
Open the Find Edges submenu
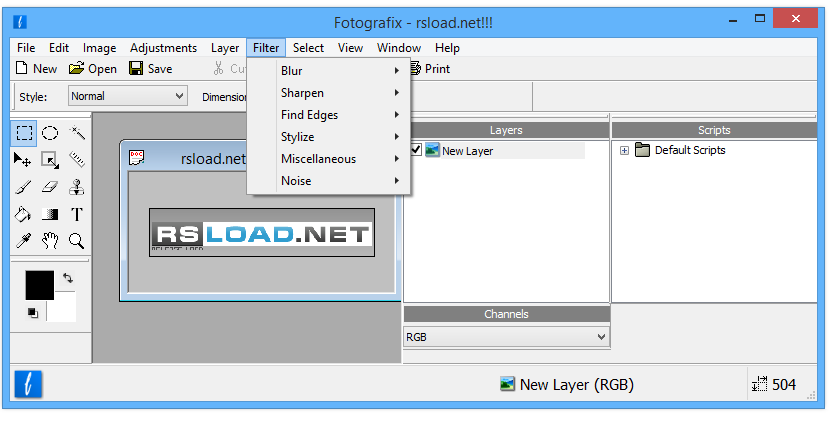click(x=329, y=115)
